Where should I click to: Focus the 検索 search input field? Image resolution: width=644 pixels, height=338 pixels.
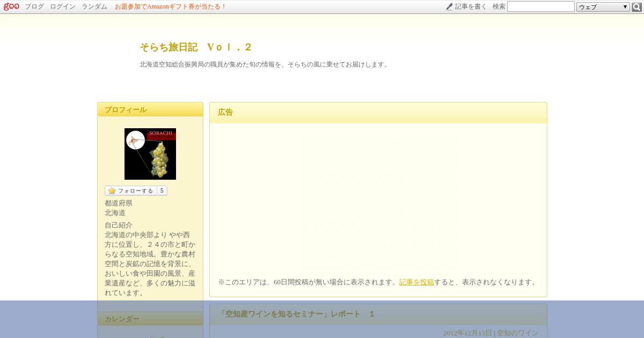click(540, 6)
